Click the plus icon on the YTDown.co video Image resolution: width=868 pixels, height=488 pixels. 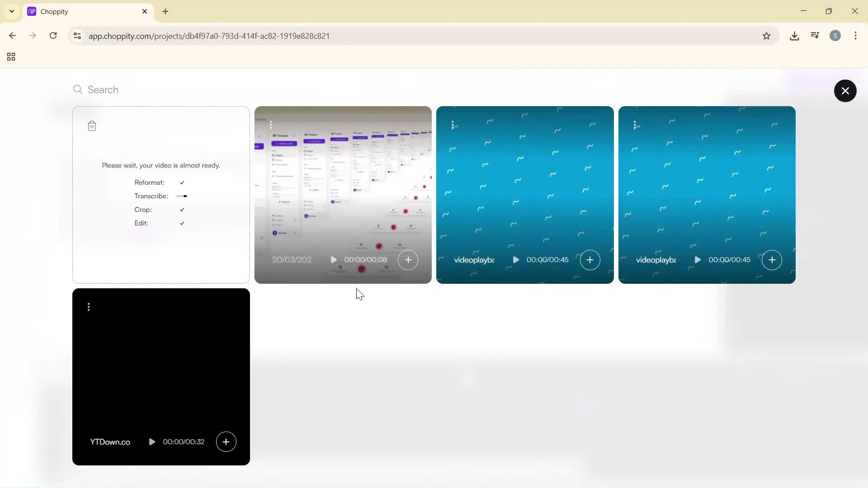226,441
